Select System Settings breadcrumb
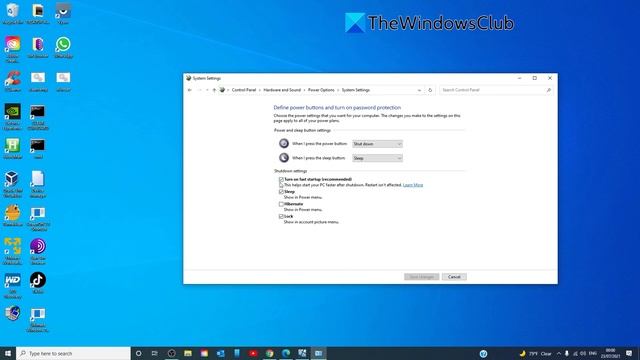Image resolution: width=640 pixels, height=360 pixels. 356,90
